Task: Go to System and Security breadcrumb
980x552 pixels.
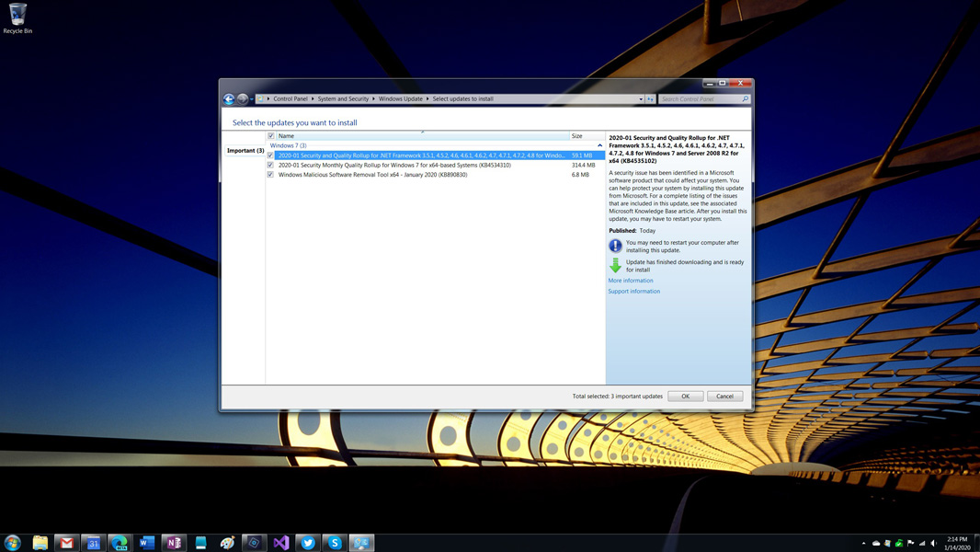Action: click(343, 99)
